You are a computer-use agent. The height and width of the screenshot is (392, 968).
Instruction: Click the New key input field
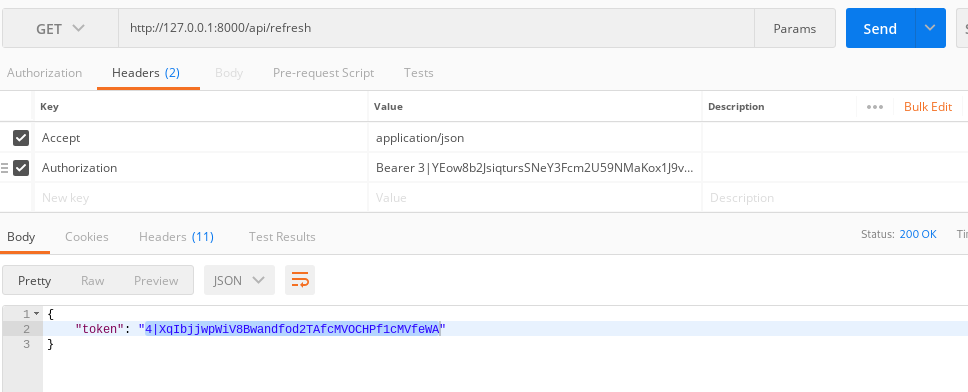pos(201,198)
